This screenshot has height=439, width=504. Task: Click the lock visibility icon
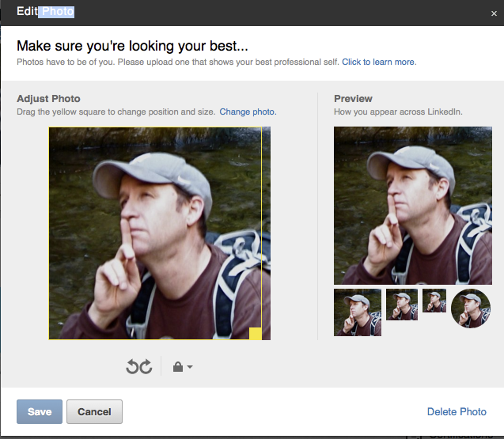click(177, 367)
